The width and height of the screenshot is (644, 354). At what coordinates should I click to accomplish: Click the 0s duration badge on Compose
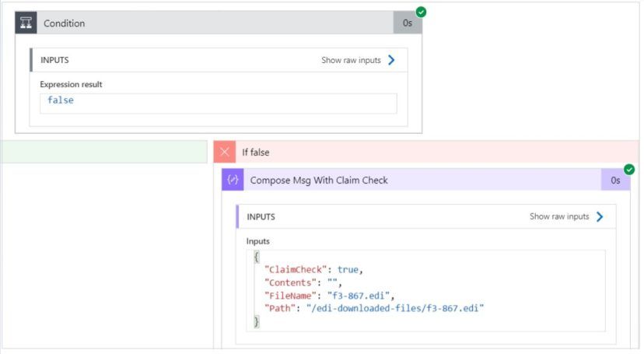click(x=615, y=180)
